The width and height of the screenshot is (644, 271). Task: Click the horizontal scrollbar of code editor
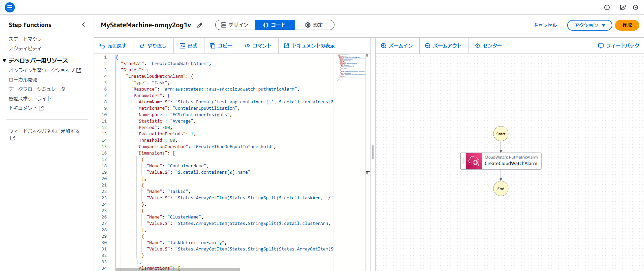pyautogui.click(x=178, y=269)
